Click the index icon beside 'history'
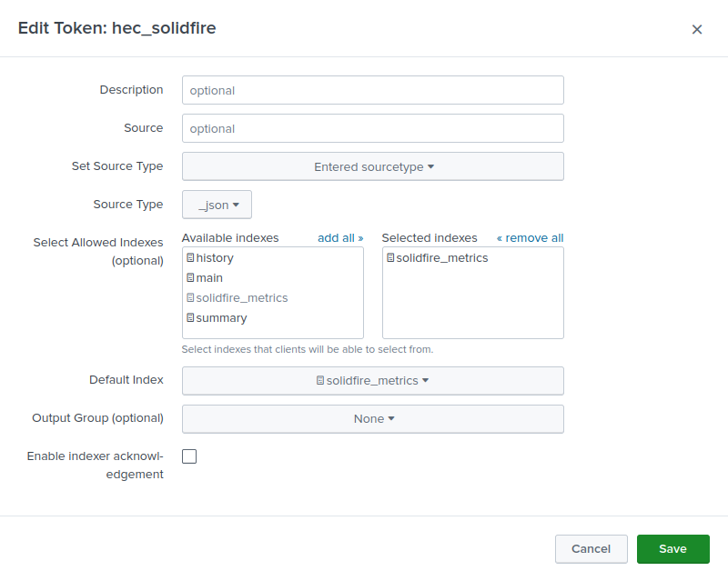Viewport: 728px width, 581px height. coord(190,257)
